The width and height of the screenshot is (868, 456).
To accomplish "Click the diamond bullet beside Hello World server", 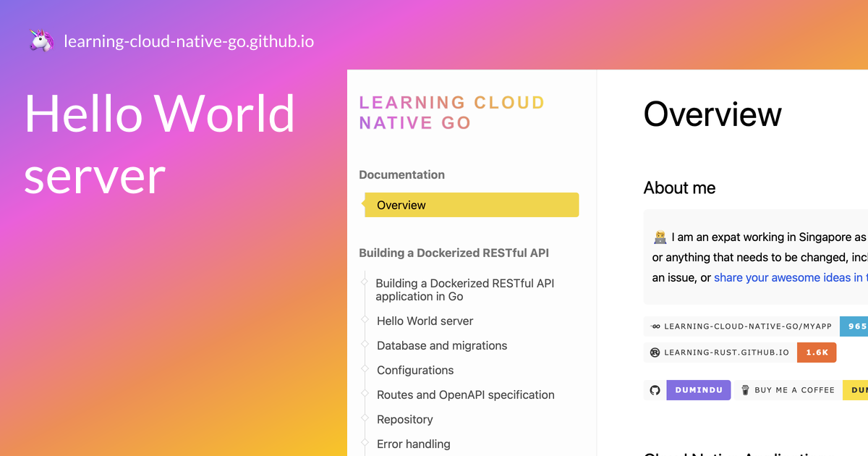I will click(x=366, y=321).
